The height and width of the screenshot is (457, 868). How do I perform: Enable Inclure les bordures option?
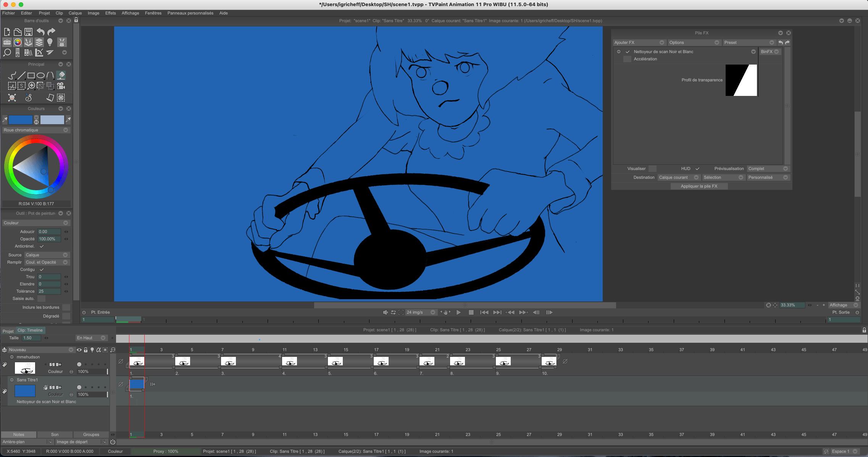point(66,307)
